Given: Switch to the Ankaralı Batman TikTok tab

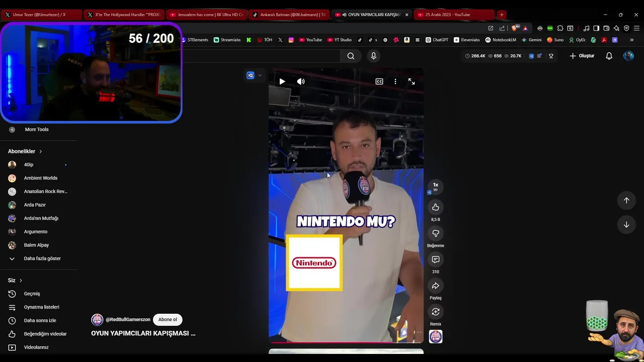Looking at the screenshot, I should [x=289, y=15].
